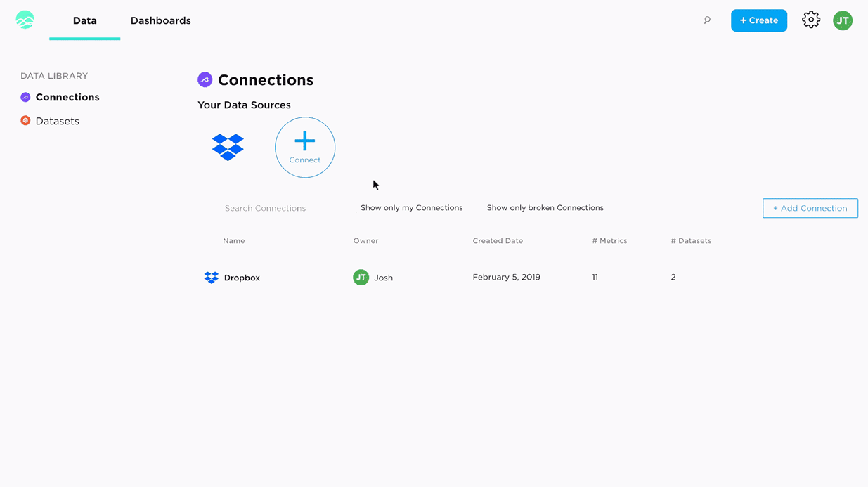Viewport: 868px width, 487px height.
Task: Open the search magnifier icon
Action: (707, 20)
